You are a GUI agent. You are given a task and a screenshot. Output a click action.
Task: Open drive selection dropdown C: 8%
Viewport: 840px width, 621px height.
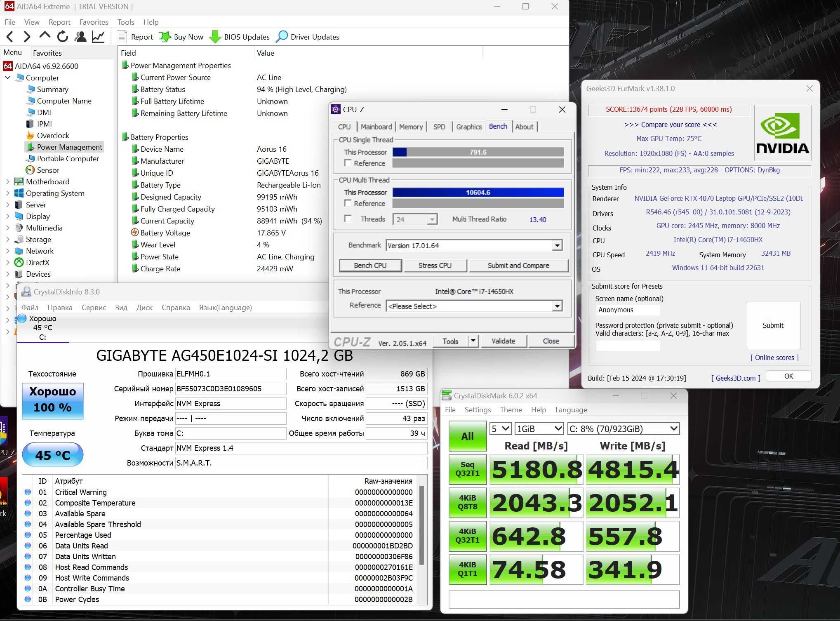(x=624, y=429)
